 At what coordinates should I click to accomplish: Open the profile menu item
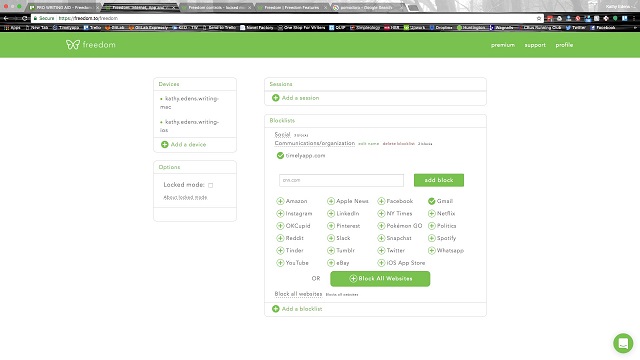coord(564,45)
